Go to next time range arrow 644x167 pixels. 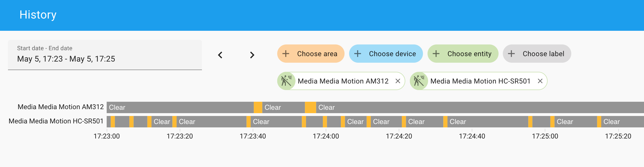point(252,55)
